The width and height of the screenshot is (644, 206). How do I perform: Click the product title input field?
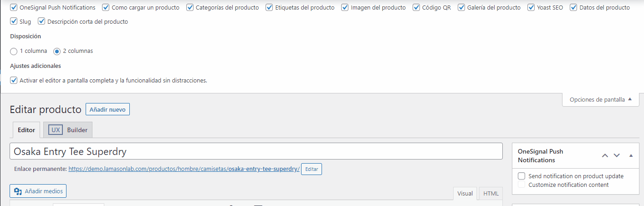[x=256, y=151]
